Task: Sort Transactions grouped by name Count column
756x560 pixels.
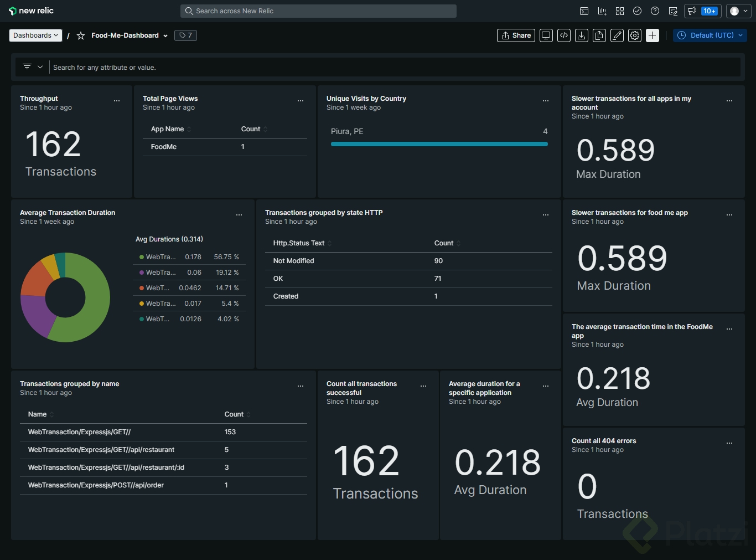Action: pyautogui.click(x=237, y=414)
